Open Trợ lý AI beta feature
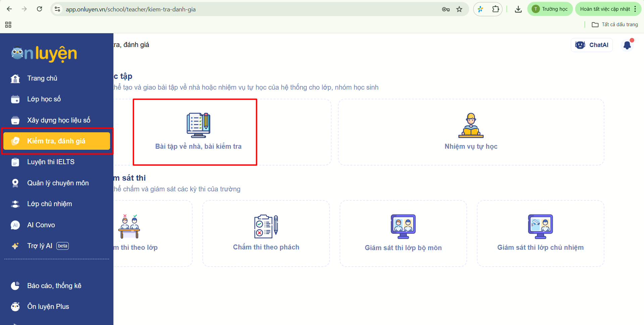Screen dimensions: 644x325 [40, 246]
